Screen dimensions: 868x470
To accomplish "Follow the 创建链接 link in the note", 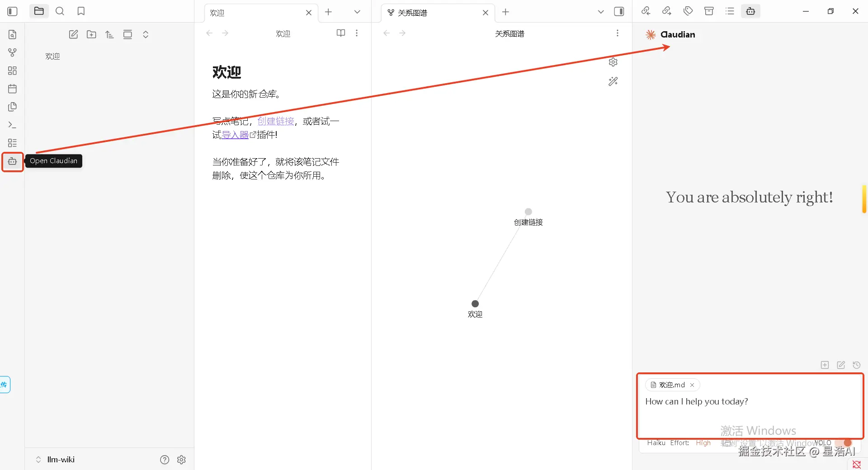I will click(x=276, y=121).
